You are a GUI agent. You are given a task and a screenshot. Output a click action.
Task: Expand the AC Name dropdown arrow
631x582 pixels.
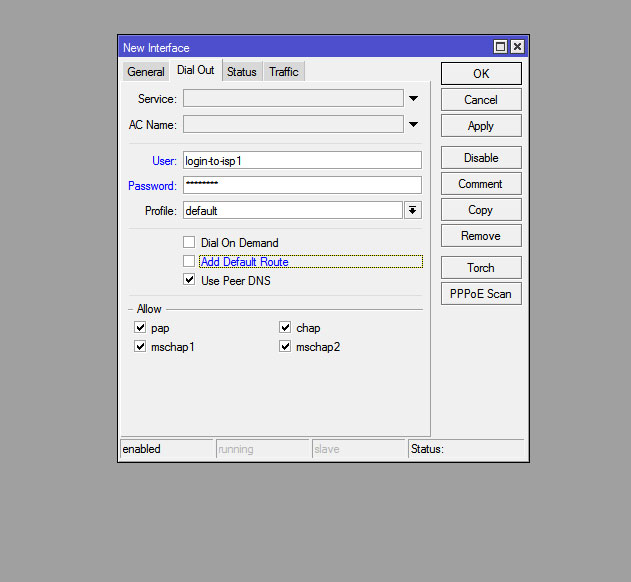coord(412,125)
